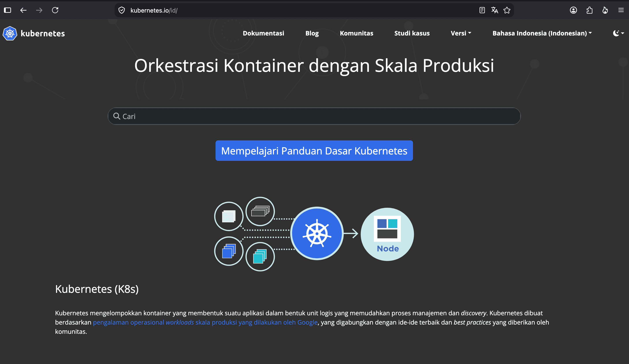The width and height of the screenshot is (629, 364).
Task: Open the extensions puzzle icon
Action: (x=589, y=10)
